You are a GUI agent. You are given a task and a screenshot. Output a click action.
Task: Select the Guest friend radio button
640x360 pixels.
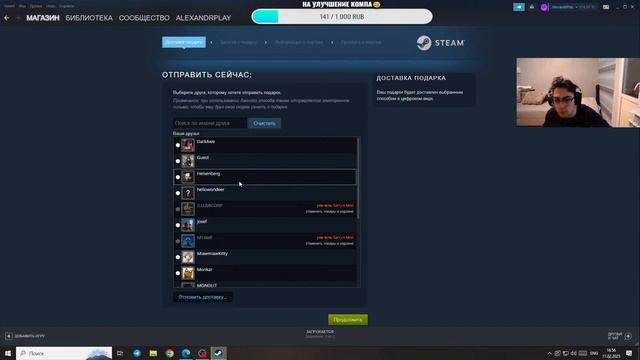pos(178,161)
